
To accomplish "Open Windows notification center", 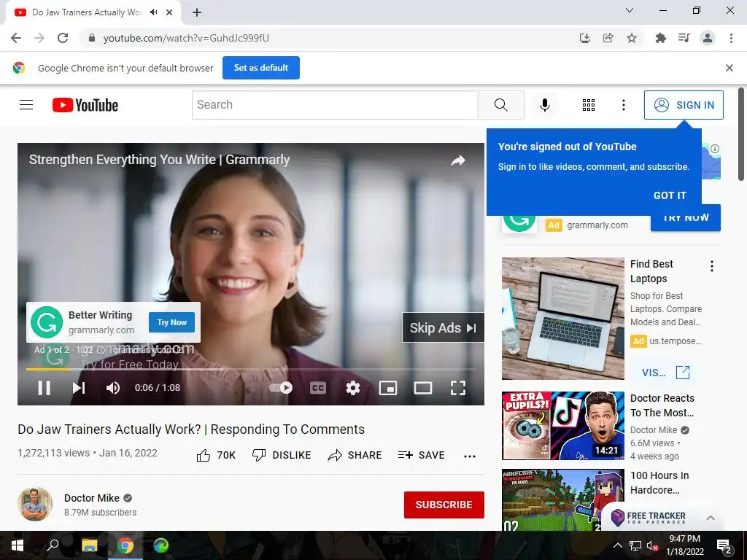I will coord(724,545).
